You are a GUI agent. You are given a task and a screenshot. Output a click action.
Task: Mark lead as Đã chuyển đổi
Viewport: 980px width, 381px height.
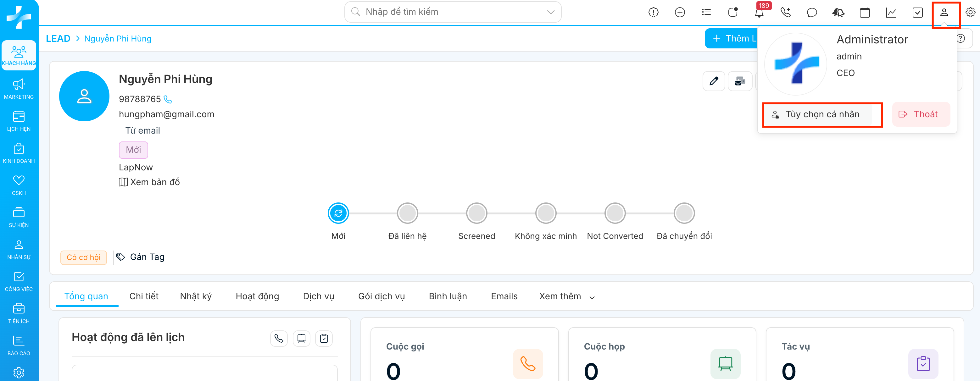pos(684,213)
